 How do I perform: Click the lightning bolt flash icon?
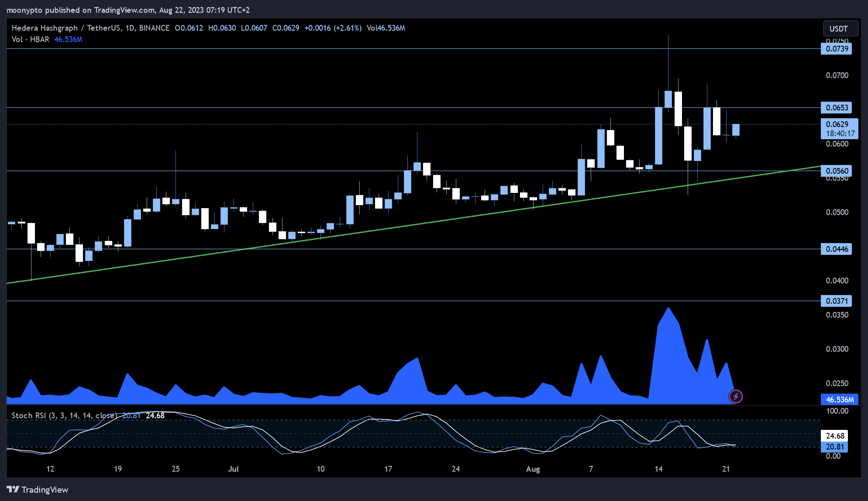coord(736,396)
